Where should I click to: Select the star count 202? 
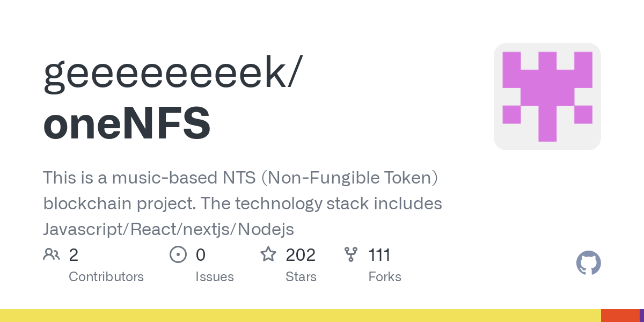tap(301, 254)
